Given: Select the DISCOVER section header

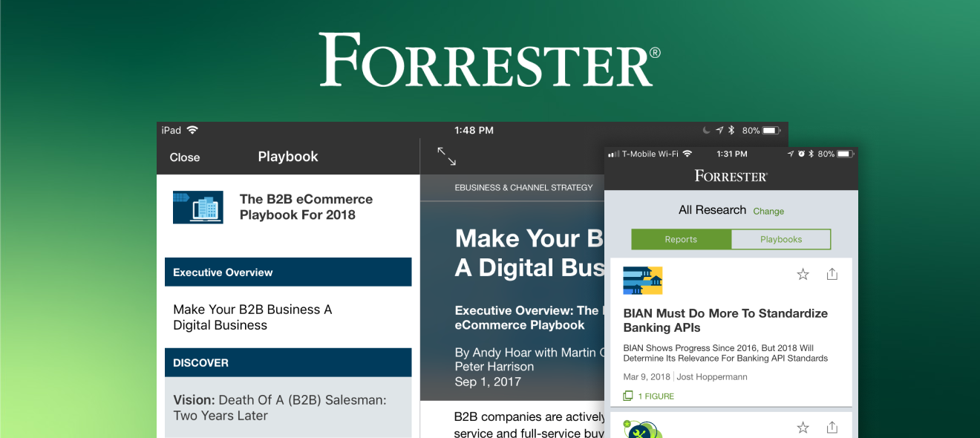Looking at the screenshot, I should (x=288, y=362).
